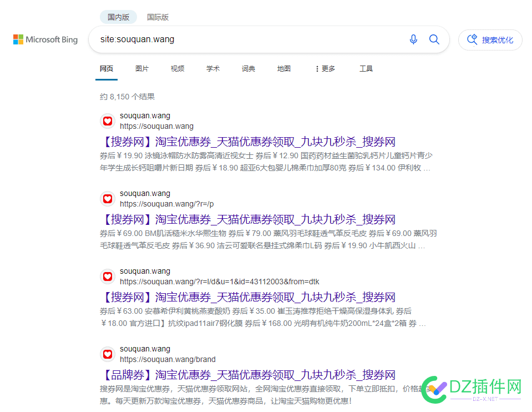Open the 搜索优化 button
532x412 pixels.
point(490,40)
